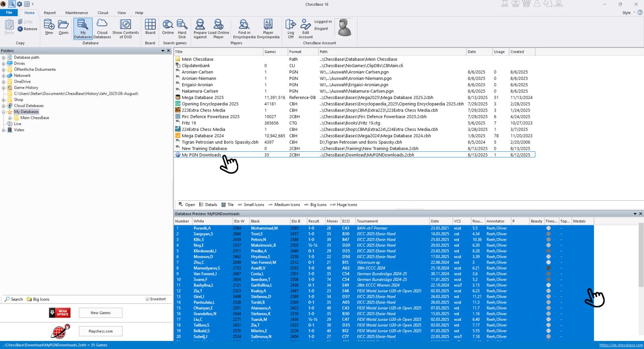Click the Log Off icon

[x=291, y=28]
